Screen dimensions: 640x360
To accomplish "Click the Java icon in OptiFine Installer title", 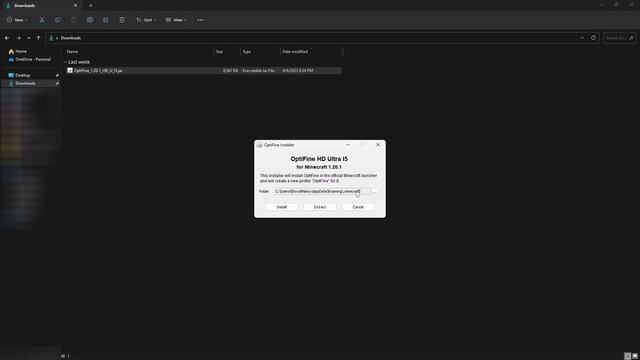I will [260, 145].
